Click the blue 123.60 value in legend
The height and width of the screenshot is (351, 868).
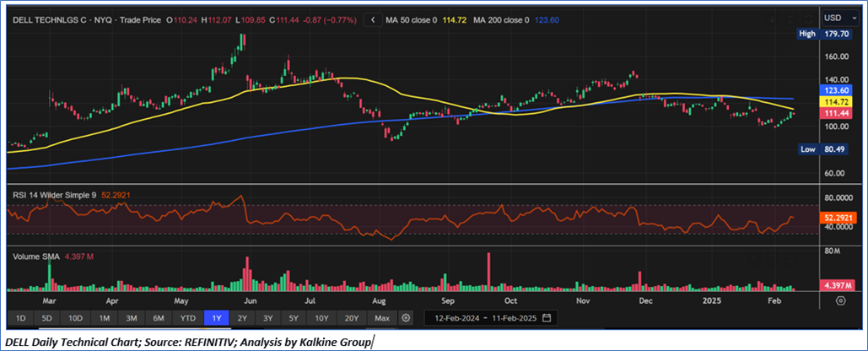coord(548,20)
